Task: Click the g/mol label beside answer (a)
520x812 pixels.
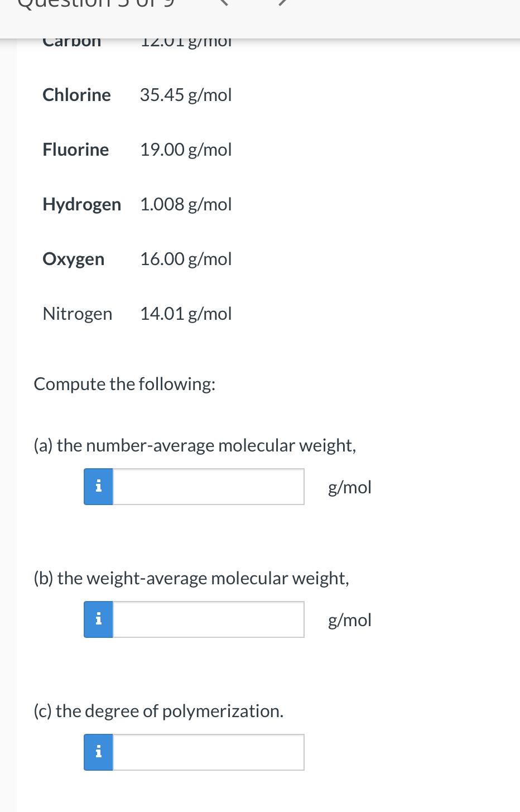Action: tap(349, 487)
